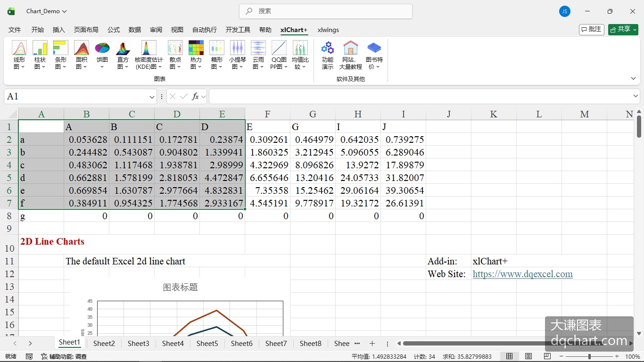
Task: Open the 核密度估计(KDE)图 menu
Action: 149,55
